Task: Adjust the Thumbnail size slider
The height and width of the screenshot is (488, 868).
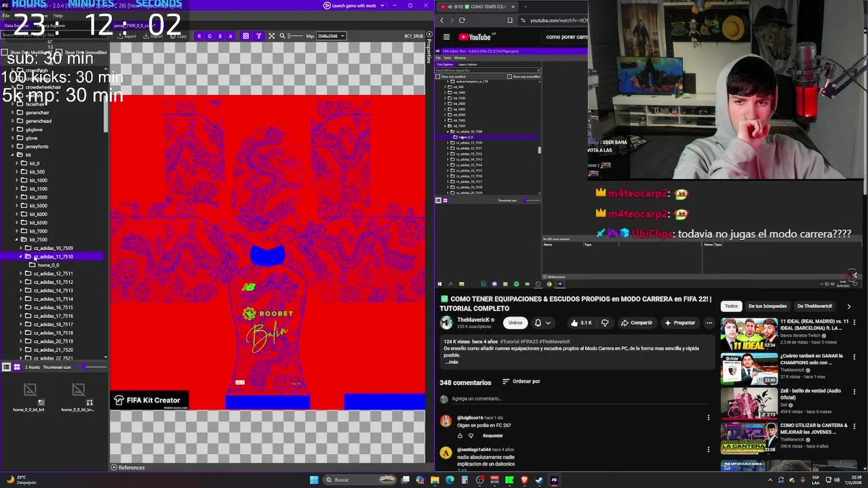Action: point(89,367)
